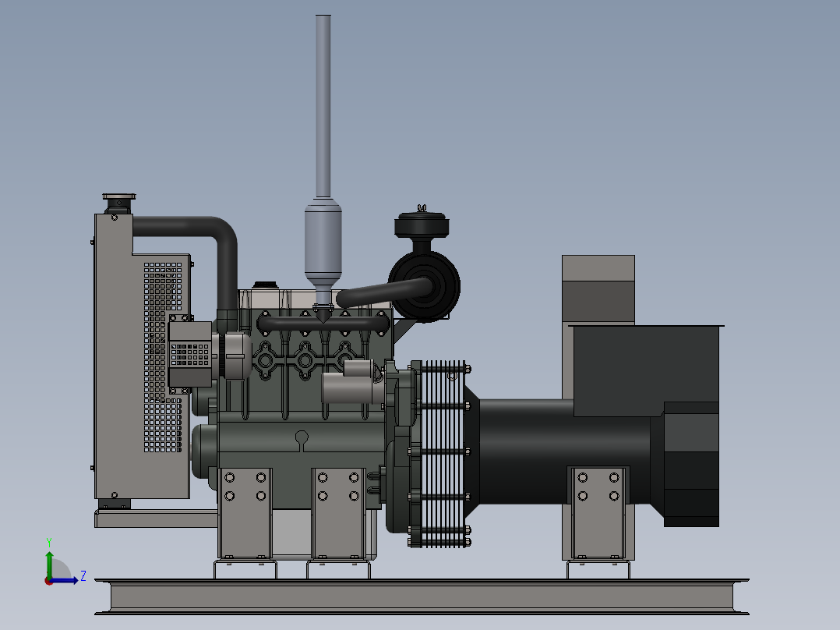This screenshot has width=840, height=630.
Task: Select the ribbed coupling between engine and generator
Action: coord(444,452)
